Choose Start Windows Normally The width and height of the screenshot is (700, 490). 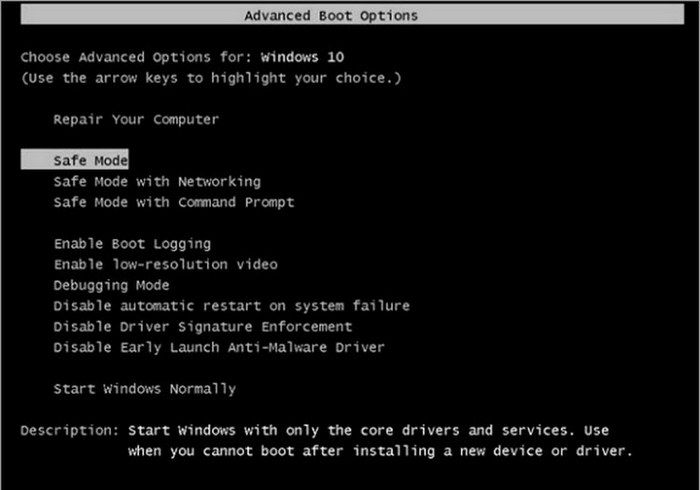click(145, 389)
